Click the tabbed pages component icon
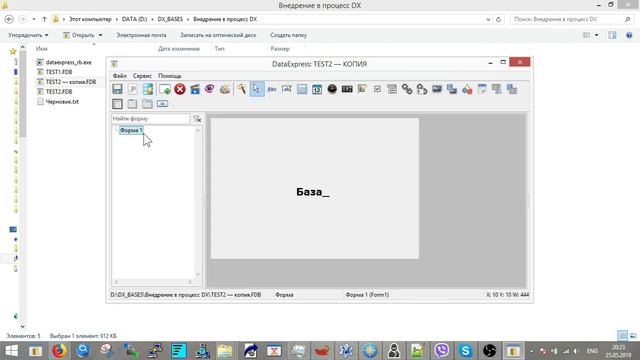640x360 pixels. pyautogui.click(x=147, y=104)
